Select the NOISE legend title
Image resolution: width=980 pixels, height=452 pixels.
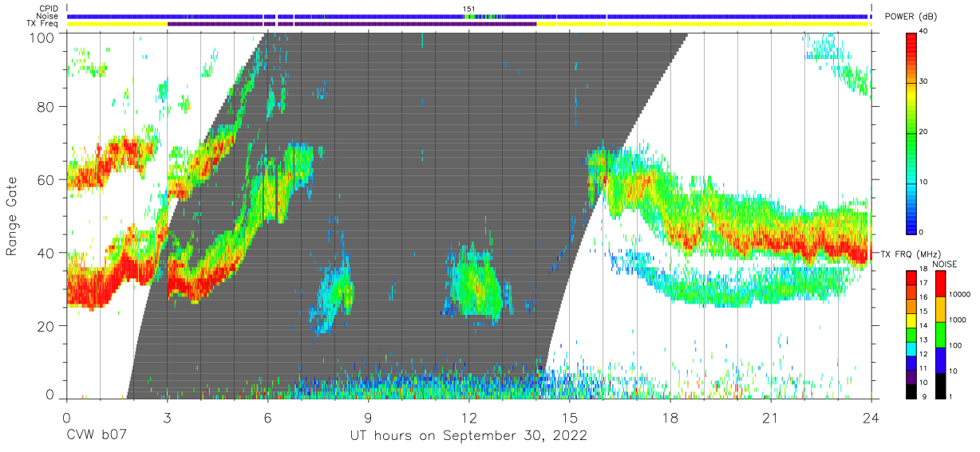(x=945, y=264)
